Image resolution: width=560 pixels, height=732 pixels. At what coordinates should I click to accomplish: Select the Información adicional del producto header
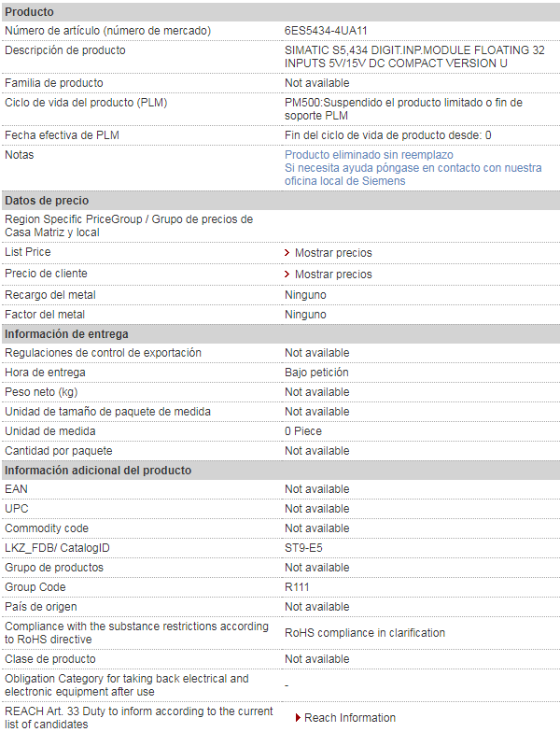coord(280,471)
